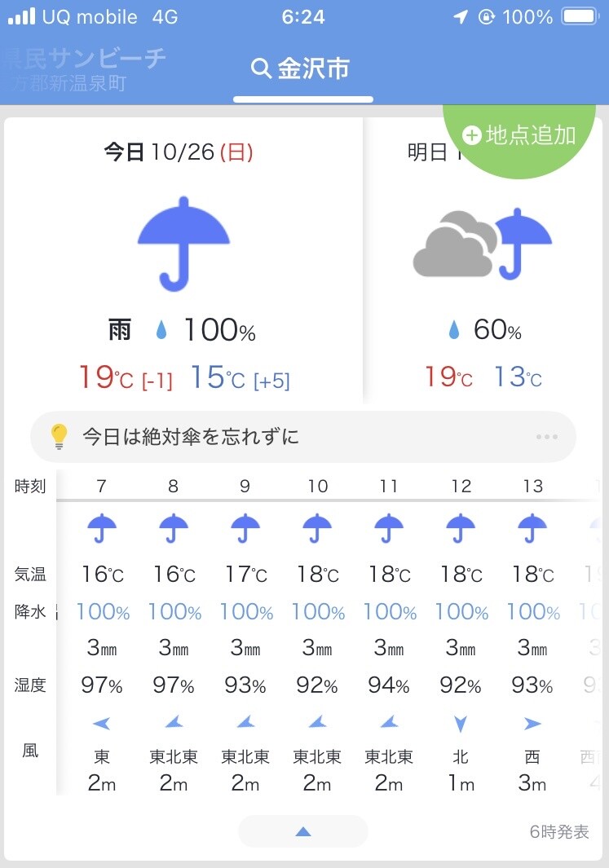Tap the north wind arrow at 12 o'clock
Image resolution: width=609 pixels, height=868 pixels.
pyautogui.click(x=461, y=723)
